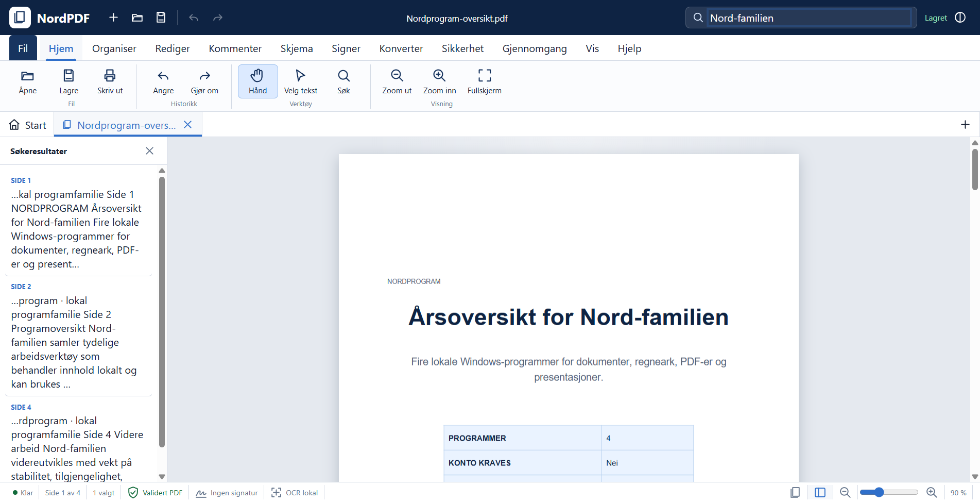Open the Kommenter ribbon tab
Screen dimensions: 980x502
[x=235, y=48]
